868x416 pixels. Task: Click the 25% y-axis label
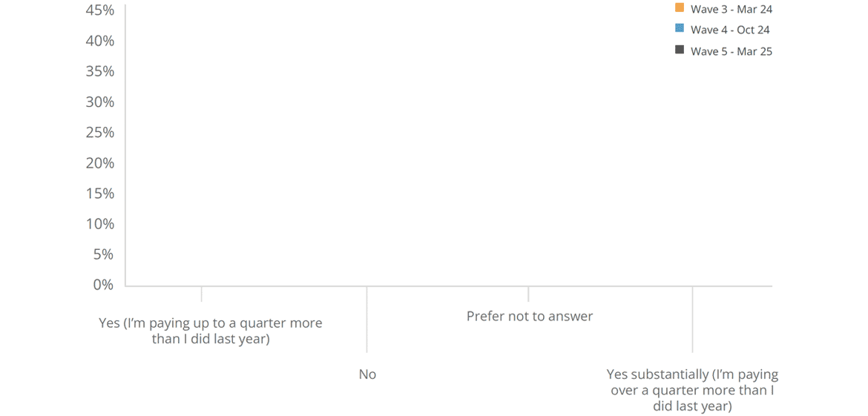[100, 133]
